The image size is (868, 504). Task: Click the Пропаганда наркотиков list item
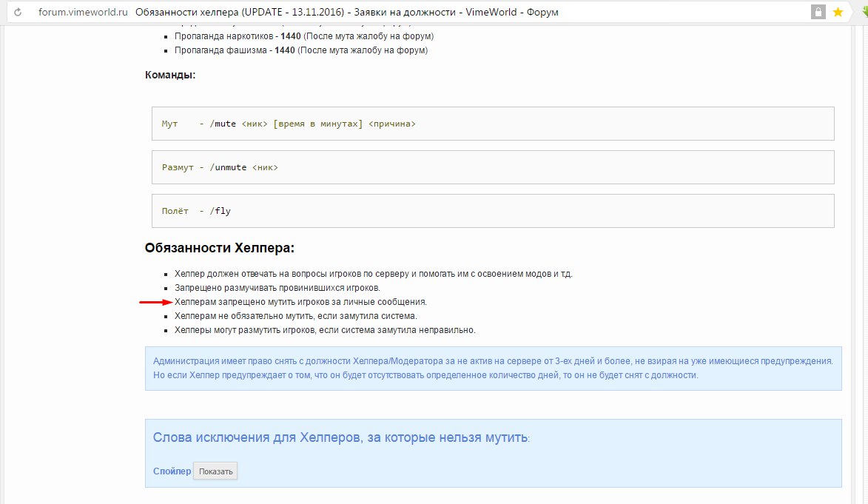tap(303, 36)
